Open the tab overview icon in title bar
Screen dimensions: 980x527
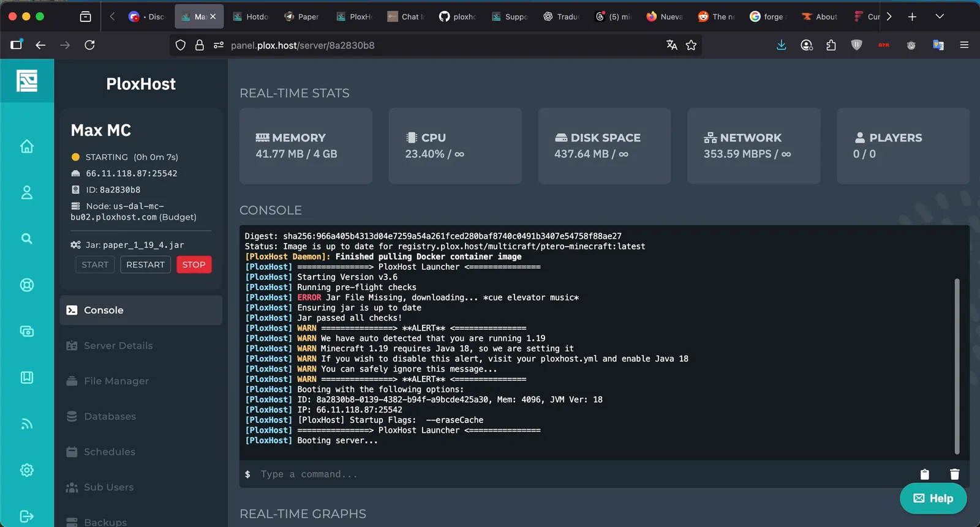point(86,17)
